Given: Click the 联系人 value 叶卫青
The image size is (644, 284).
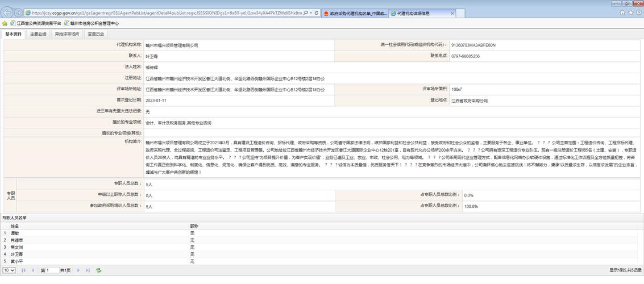Looking at the screenshot, I should pyautogui.click(x=152, y=56).
